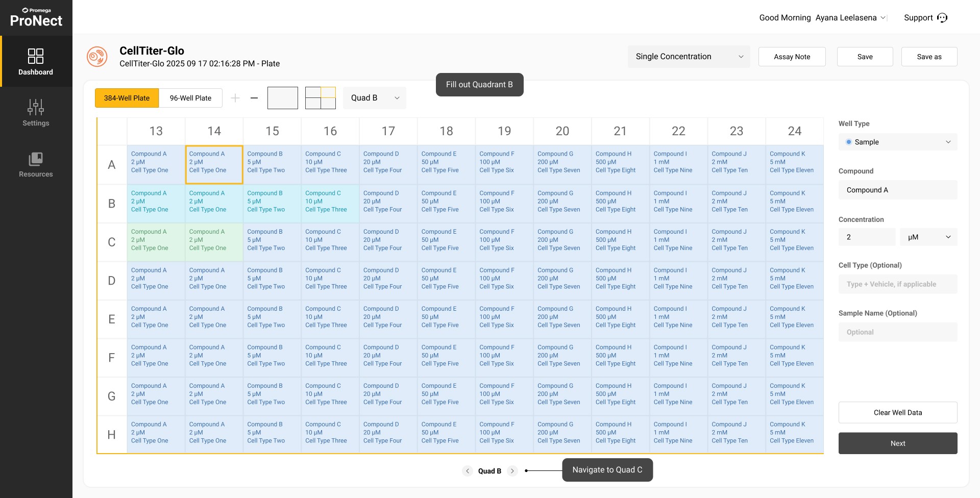Select the quadrant layout view icon

[x=321, y=98]
